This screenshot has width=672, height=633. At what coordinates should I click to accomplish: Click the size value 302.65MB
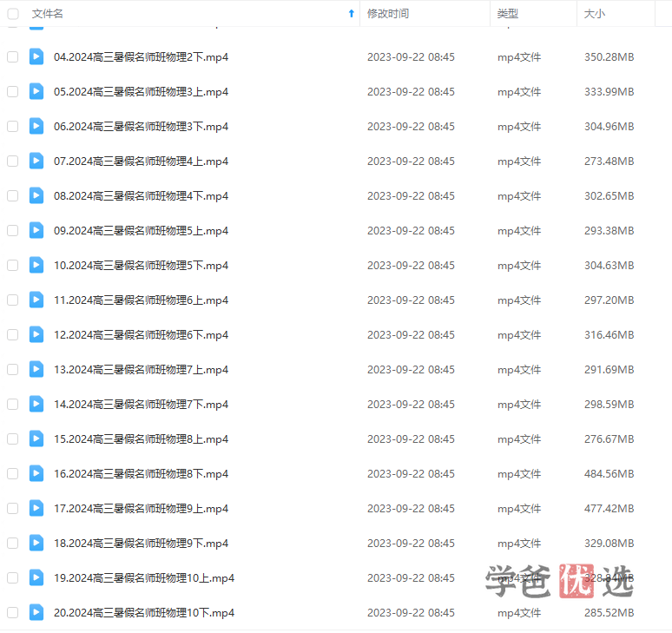point(609,196)
